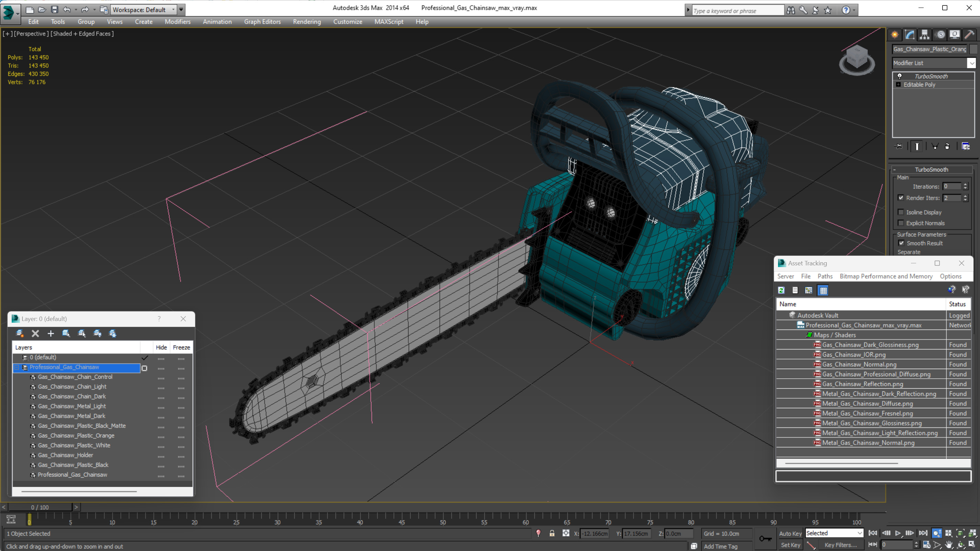Redo action with the forward arrow icon
980x551 pixels.
point(85,10)
